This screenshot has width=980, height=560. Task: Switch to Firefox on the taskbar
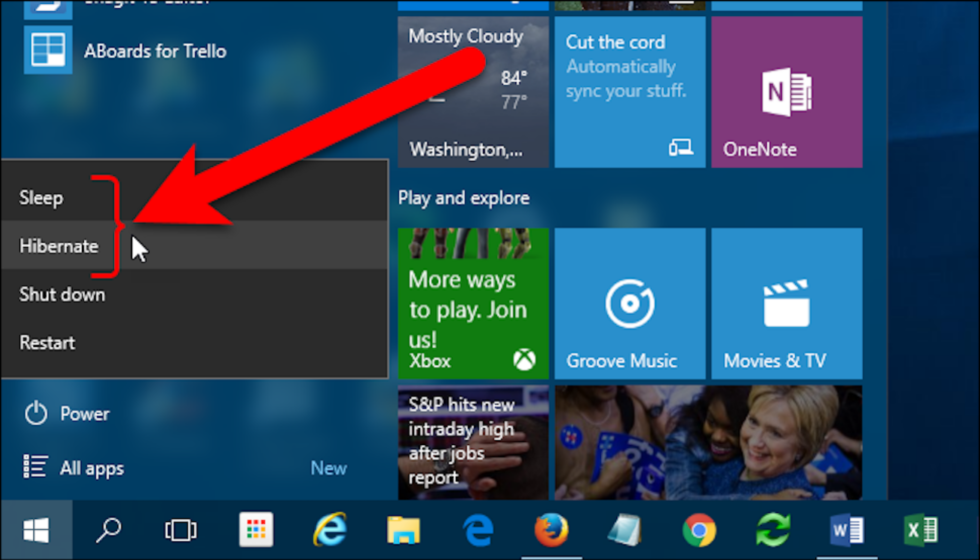point(551,530)
